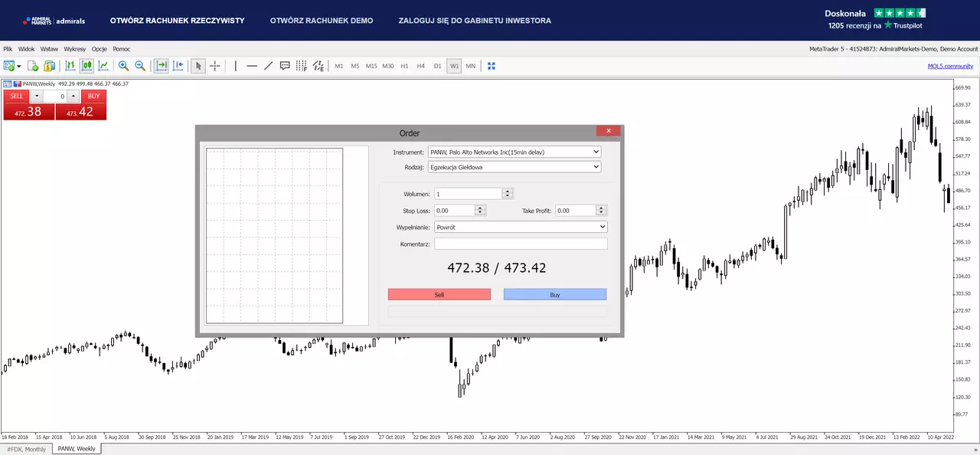Screen dimensions: 980x455
Task: Expand the Instrument dropdown in Order dialog
Action: pos(514,152)
